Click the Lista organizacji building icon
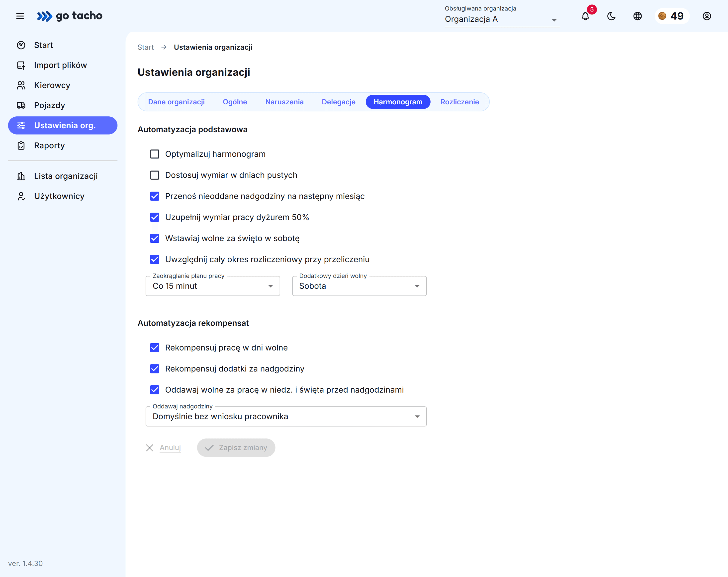Image resolution: width=728 pixels, height=577 pixels. 21,176
